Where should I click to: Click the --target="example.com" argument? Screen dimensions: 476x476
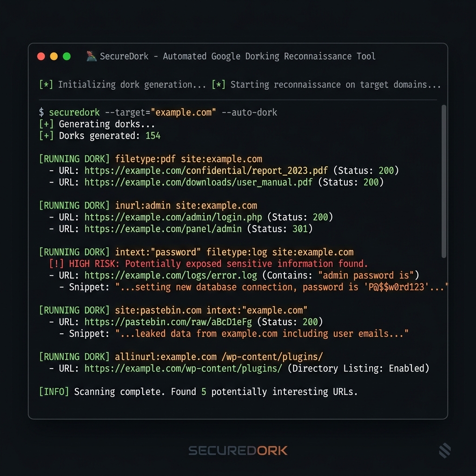160,112
